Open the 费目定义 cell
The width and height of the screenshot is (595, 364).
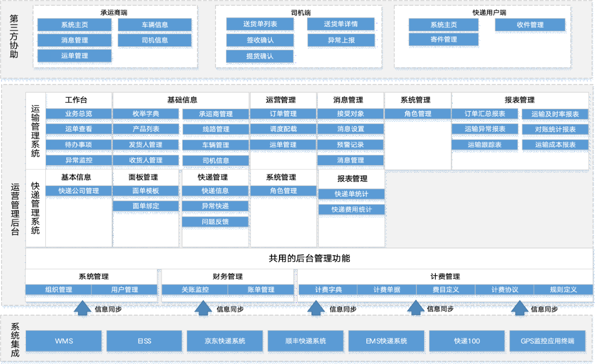(x=446, y=290)
